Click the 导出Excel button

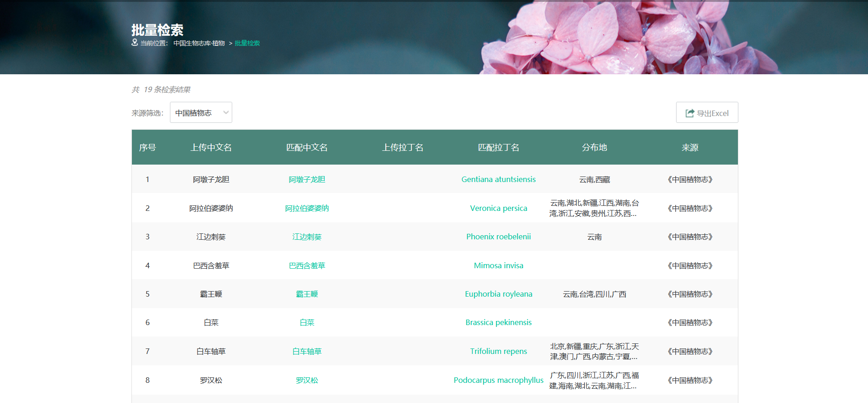coord(707,112)
